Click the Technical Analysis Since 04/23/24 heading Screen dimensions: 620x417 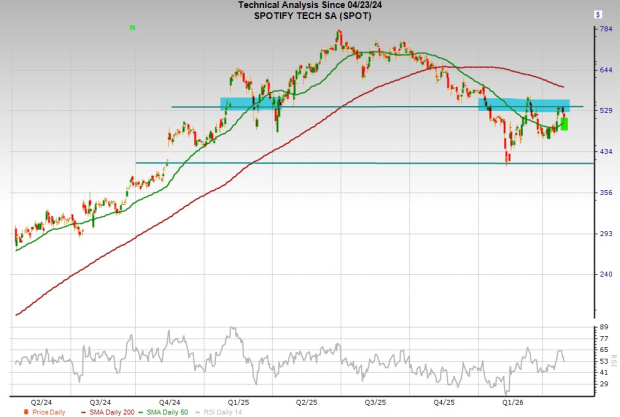click(x=310, y=6)
